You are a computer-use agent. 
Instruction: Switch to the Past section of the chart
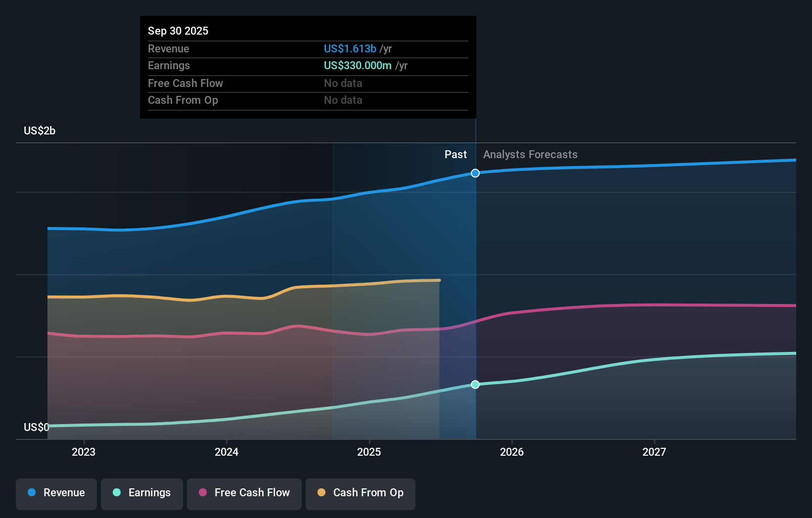click(455, 154)
